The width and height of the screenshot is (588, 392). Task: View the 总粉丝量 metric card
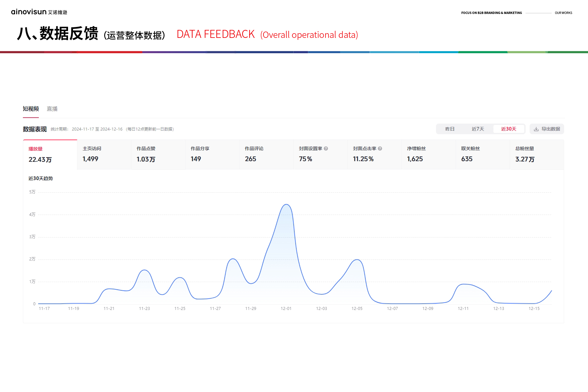pos(537,154)
